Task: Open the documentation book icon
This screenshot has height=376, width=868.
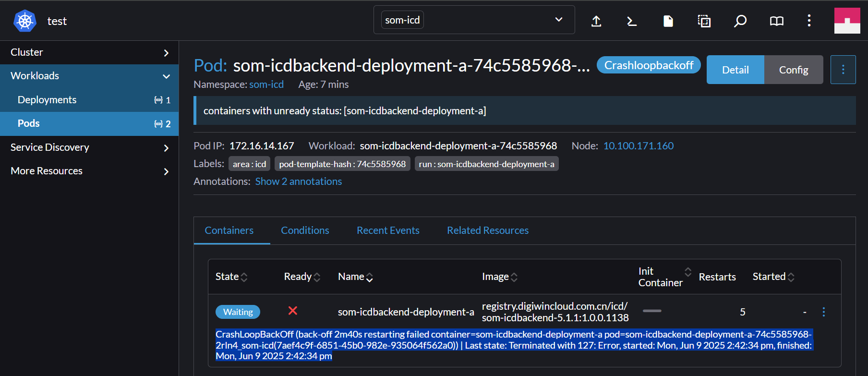Action: tap(777, 21)
